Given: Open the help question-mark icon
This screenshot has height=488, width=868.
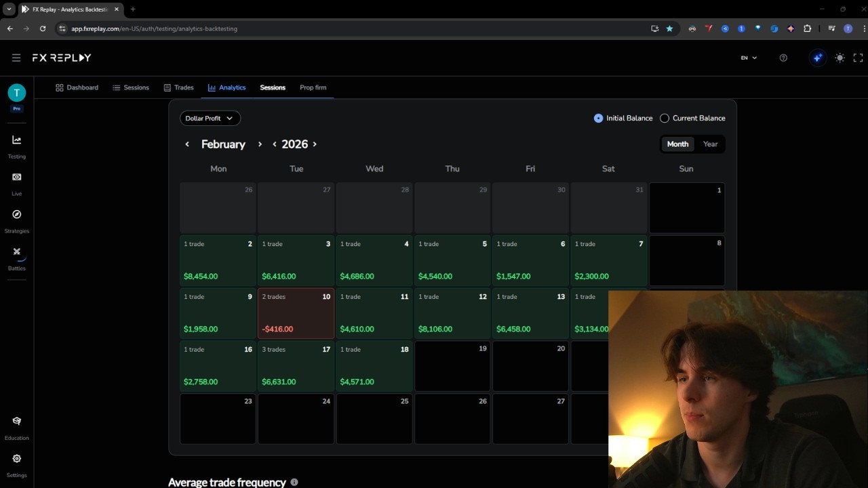Looking at the screenshot, I should 783,58.
